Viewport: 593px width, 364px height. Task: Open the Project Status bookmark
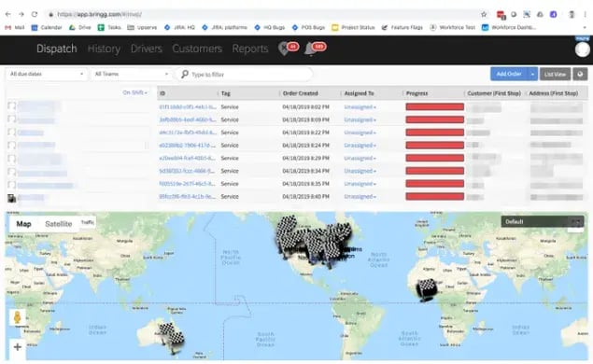[353, 28]
